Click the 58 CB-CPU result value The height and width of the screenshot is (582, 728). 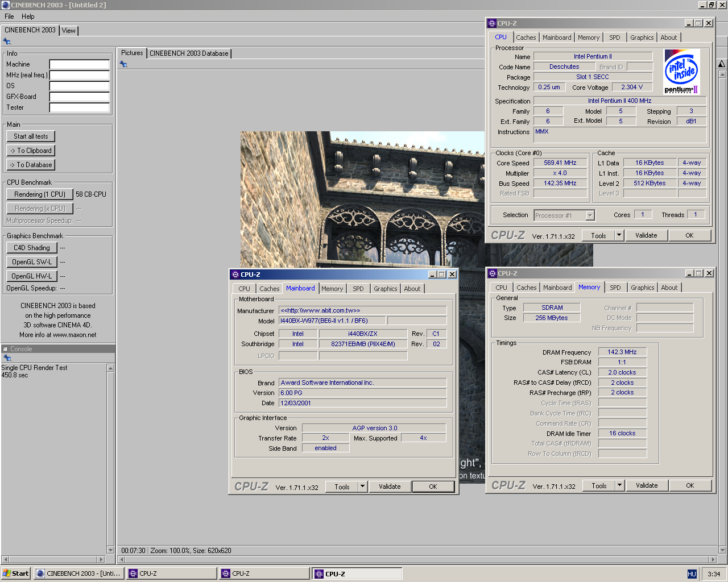91,194
